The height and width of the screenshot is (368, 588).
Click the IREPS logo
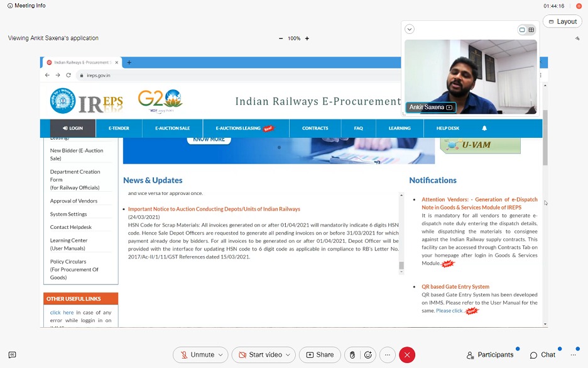pos(87,101)
